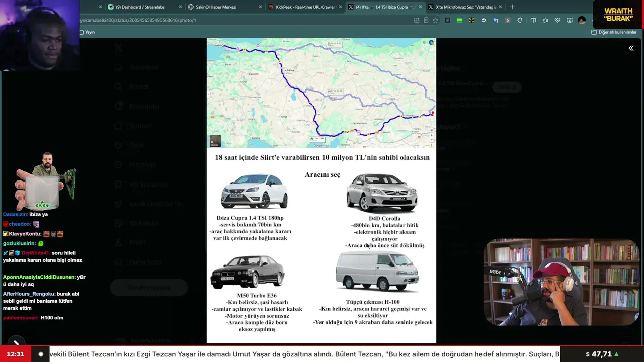Add this page to favorites with star icon
Screen dimensions: 644x362
(436, 20)
